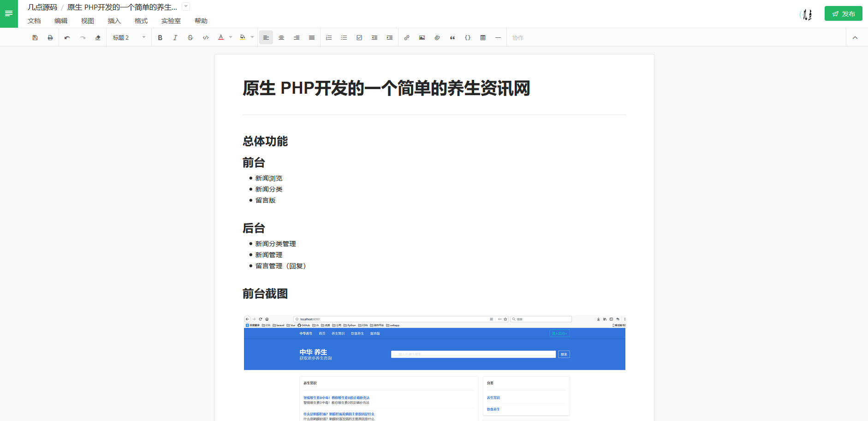868x421 pixels.
Task: Apply the highlight background color
Action: 243,37
